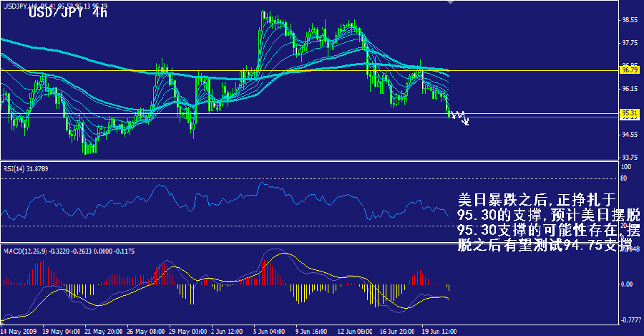This screenshot has width=644, height=336.
Task: Select the RSI(14) 31.8789 indicator label
Action: [x=26, y=168]
